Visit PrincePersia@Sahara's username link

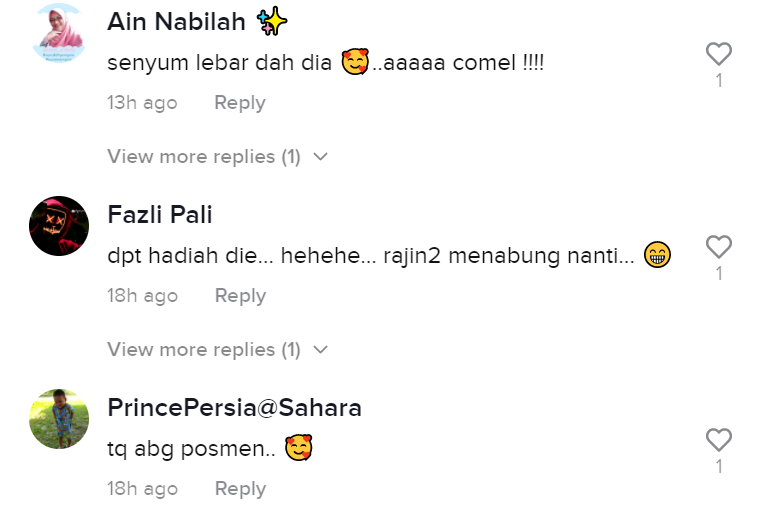(x=234, y=408)
